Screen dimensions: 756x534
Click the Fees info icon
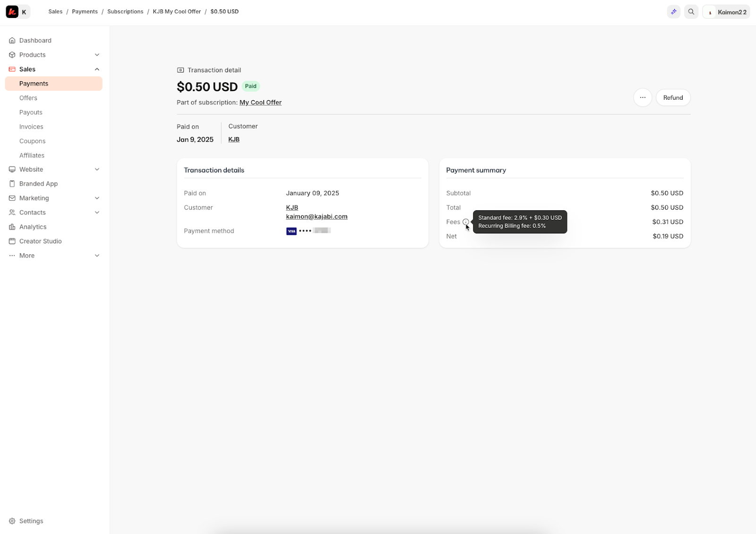(x=466, y=222)
